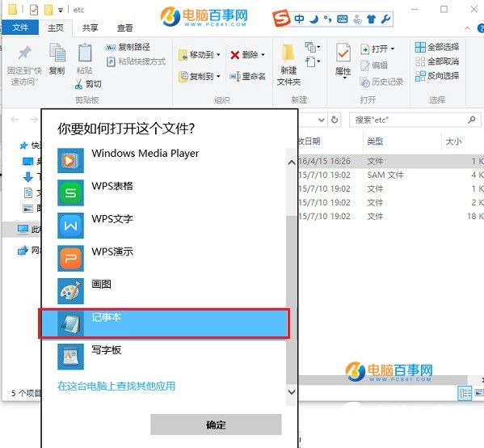Sort by Size column header
The image size is (484, 448).
453,142
